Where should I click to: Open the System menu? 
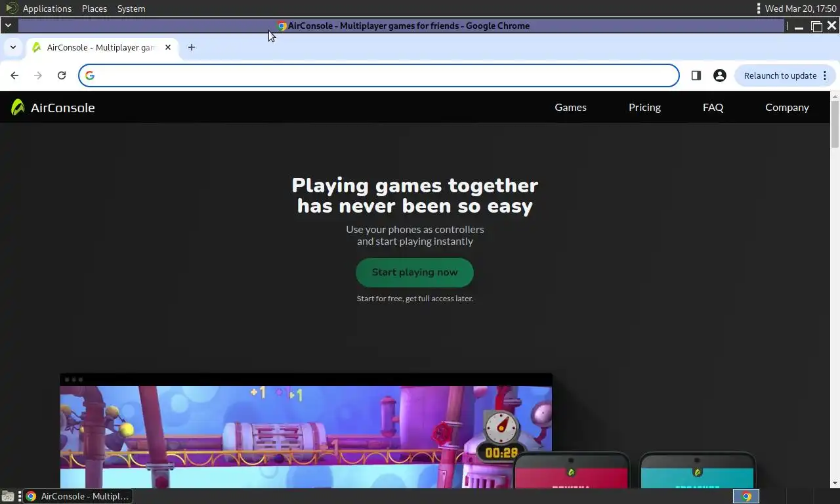coord(131,9)
